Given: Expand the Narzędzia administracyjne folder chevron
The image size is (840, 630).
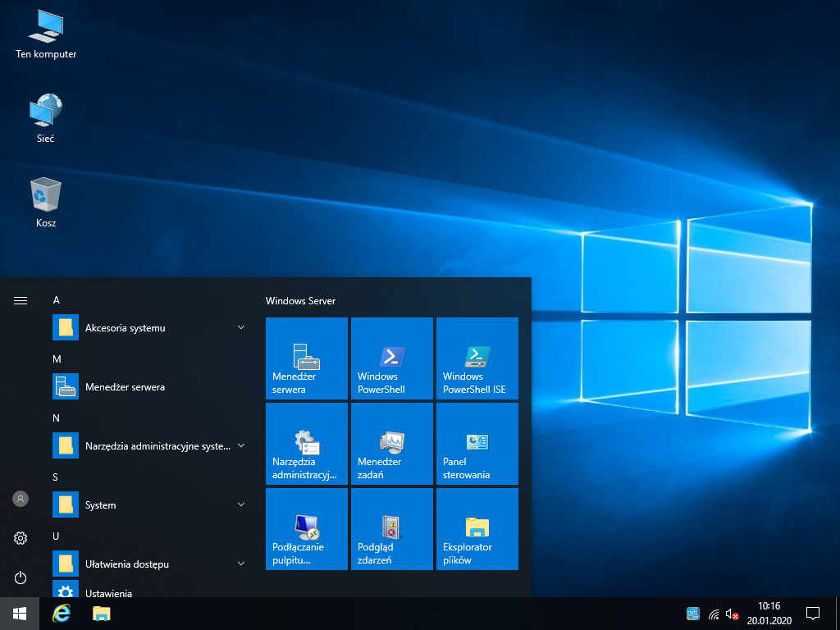Looking at the screenshot, I should 241,445.
